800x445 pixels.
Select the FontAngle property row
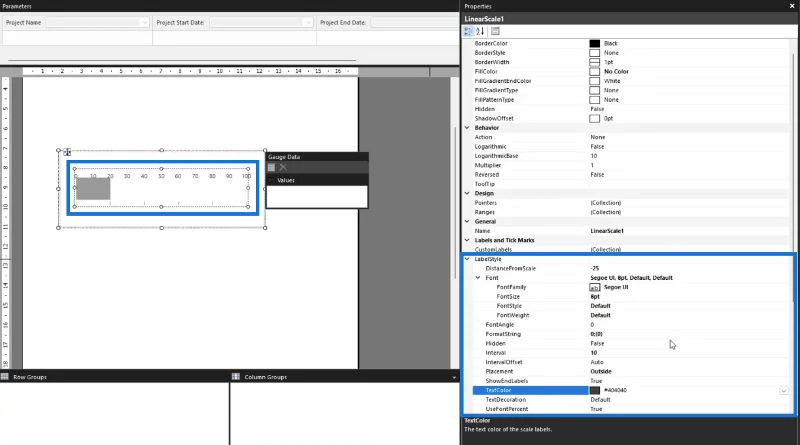[630, 325]
